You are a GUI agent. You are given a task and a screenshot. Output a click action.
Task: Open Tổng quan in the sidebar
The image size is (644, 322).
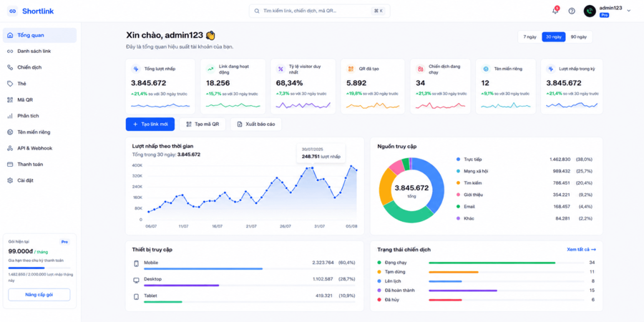tap(39, 35)
